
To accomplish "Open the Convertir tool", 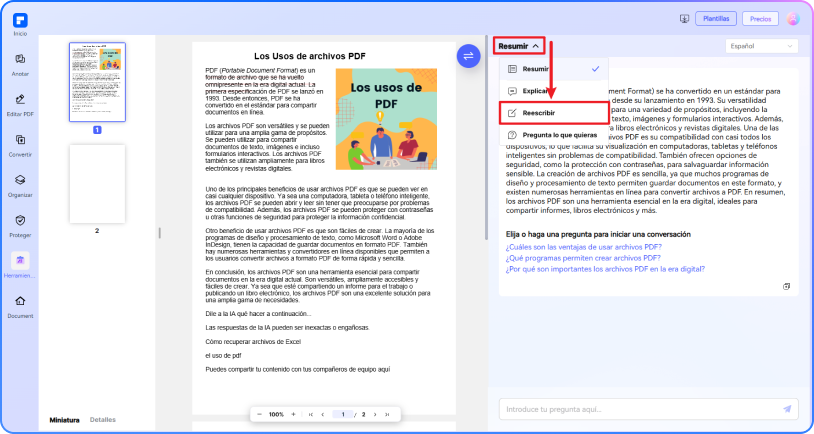I will tap(20, 145).
